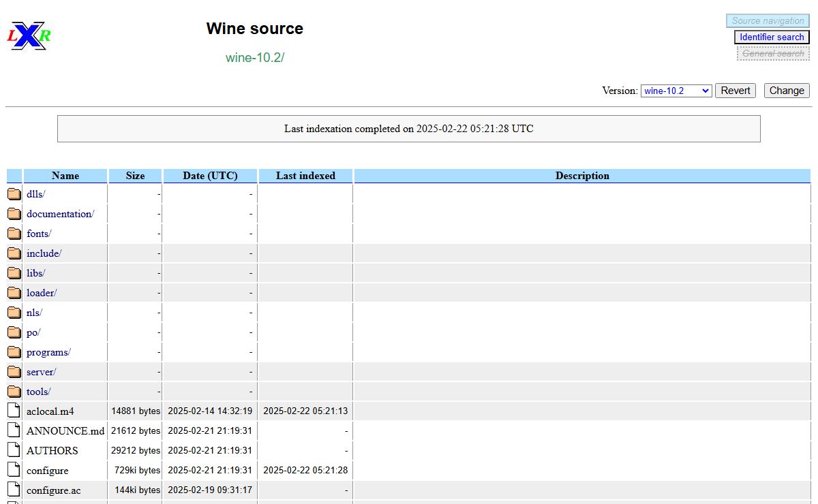Select Source navigation mode

[768, 21]
